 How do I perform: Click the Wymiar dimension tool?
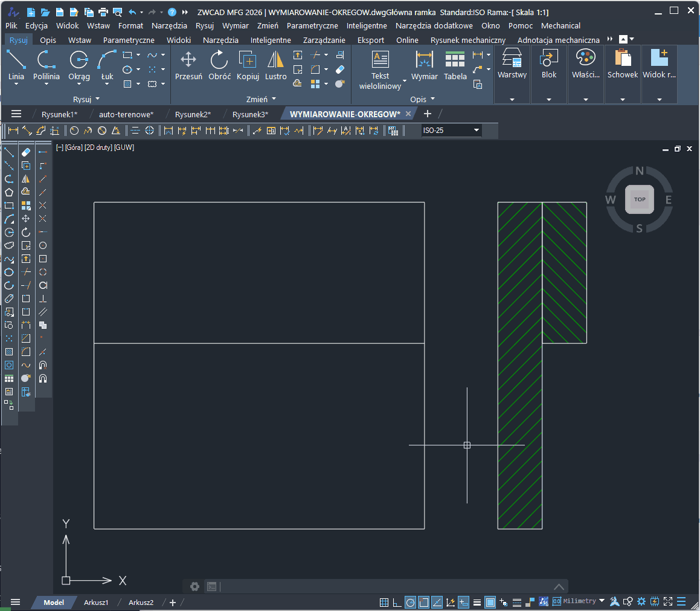click(x=424, y=65)
